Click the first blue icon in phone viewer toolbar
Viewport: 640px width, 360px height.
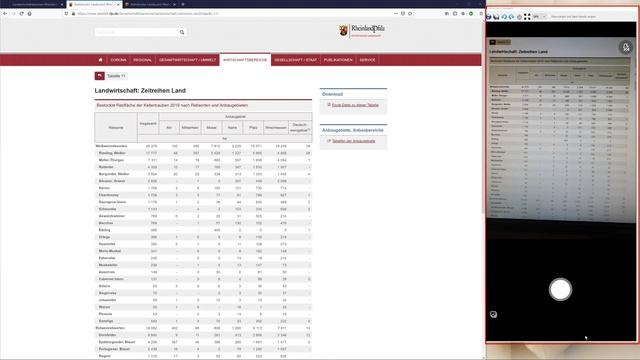pos(489,17)
